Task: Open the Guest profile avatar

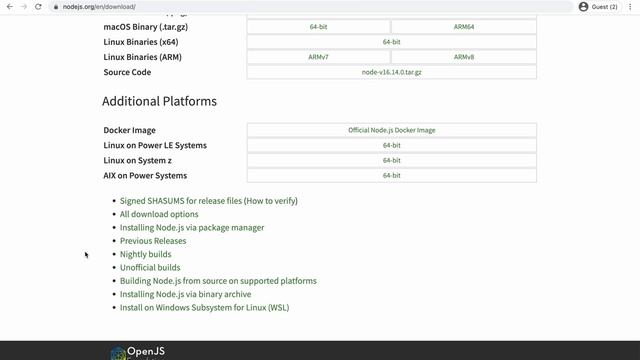Action: coord(583,7)
